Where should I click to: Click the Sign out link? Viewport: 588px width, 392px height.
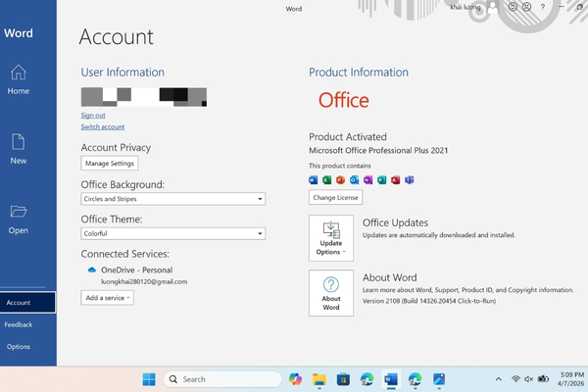tap(93, 116)
